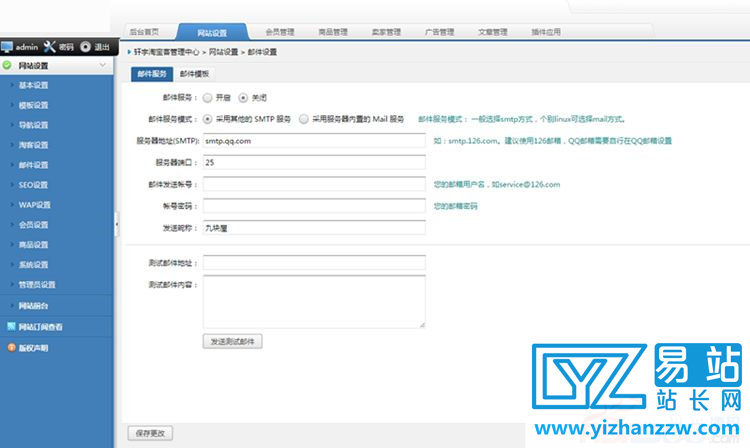
Task: Click the admin monitor icon
Action: point(7,47)
